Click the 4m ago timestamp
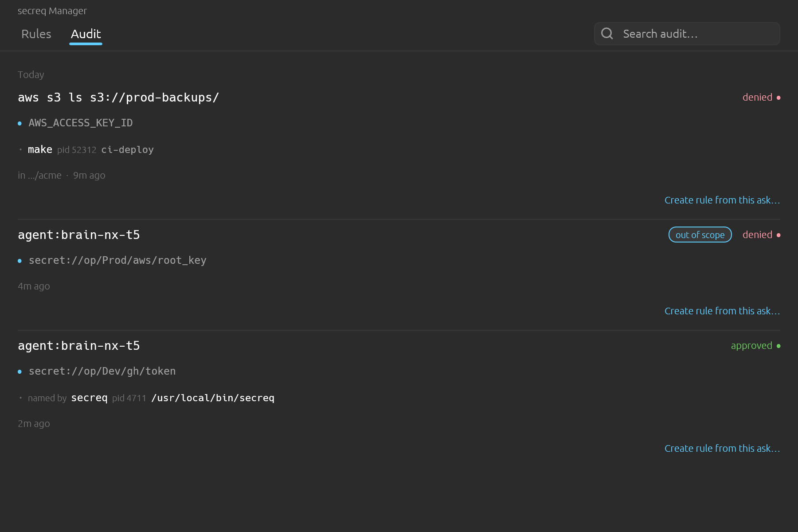798x532 pixels. pos(34,286)
